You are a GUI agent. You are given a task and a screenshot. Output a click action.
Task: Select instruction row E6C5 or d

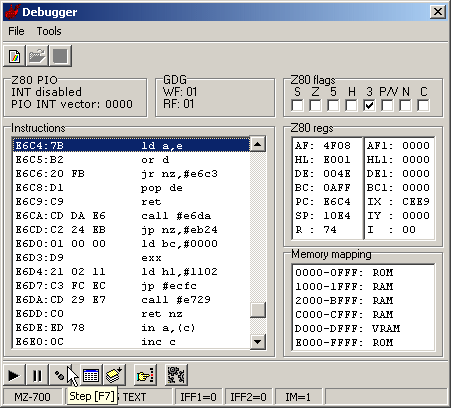(131, 160)
